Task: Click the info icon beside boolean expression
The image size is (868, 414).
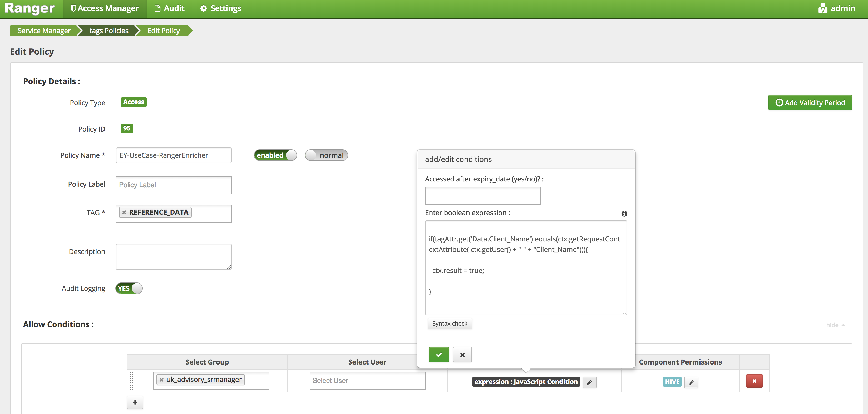Action: click(x=624, y=214)
